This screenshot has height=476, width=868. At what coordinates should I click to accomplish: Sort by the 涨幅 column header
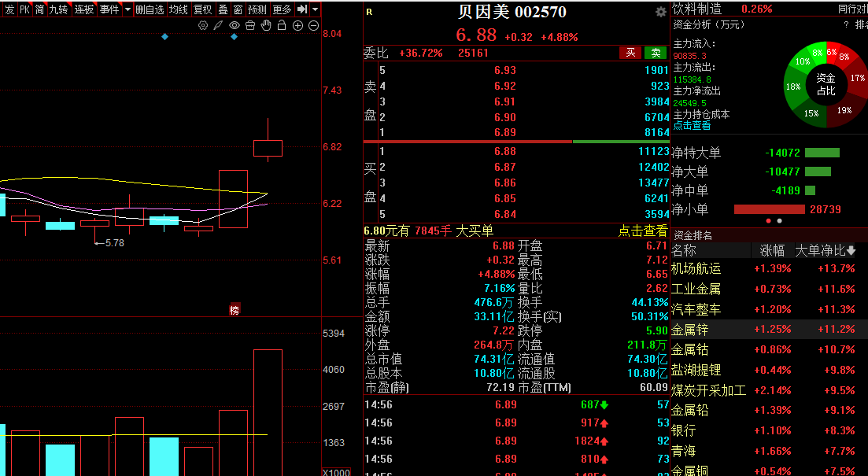(772, 250)
